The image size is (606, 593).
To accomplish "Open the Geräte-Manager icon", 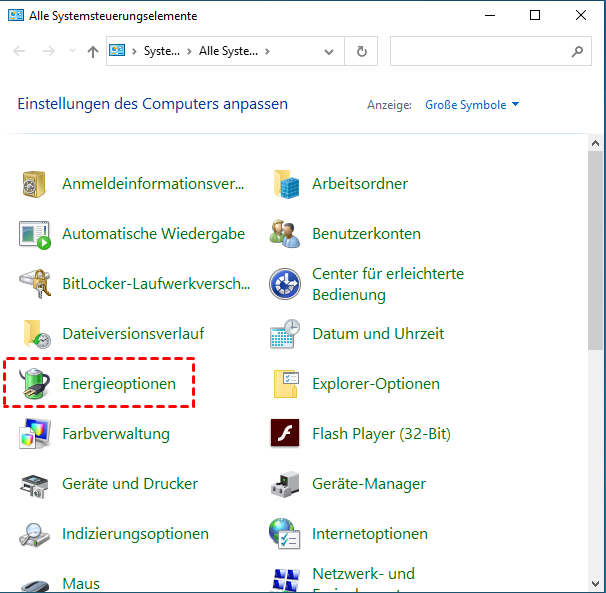I will click(285, 484).
